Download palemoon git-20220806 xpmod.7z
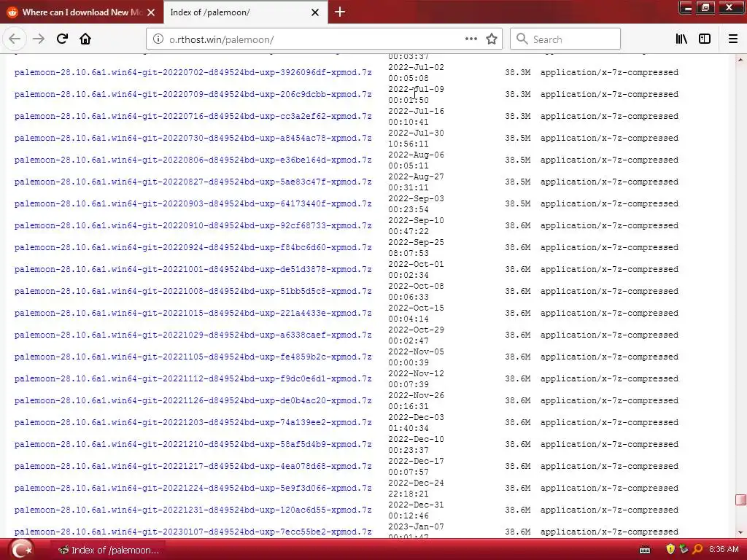This screenshot has height=560, width=747. 193,160
